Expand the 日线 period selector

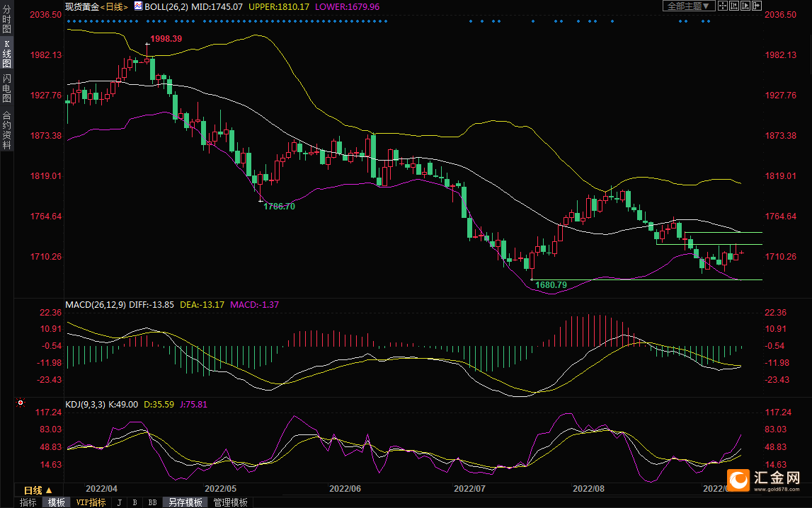pos(38,490)
